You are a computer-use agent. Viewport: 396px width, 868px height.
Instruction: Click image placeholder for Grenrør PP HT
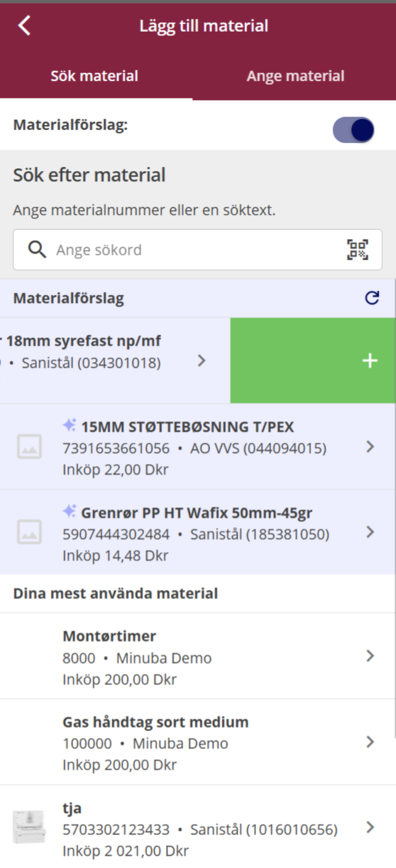tap(29, 532)
